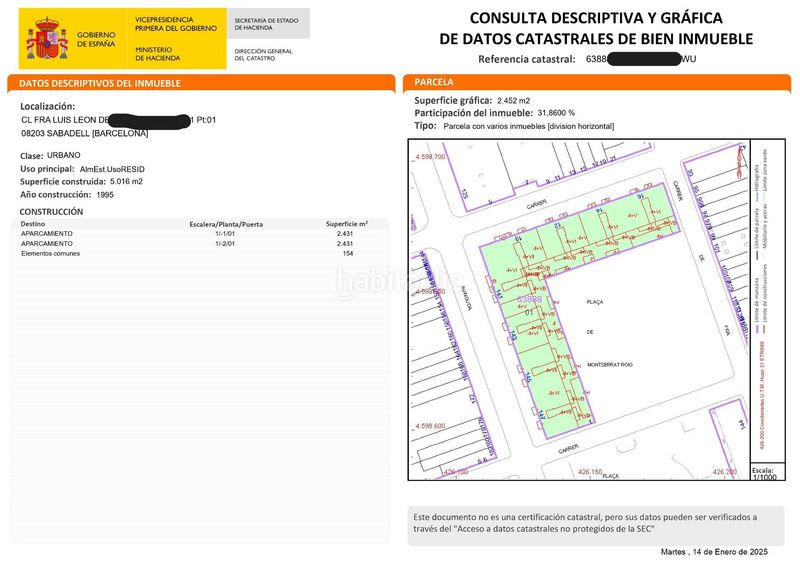Select 'GOBIERNO DE ESPAÑA' text
The width and height of the screenshot is (800, 565).
pyautogui.click(x=96, y=39)
